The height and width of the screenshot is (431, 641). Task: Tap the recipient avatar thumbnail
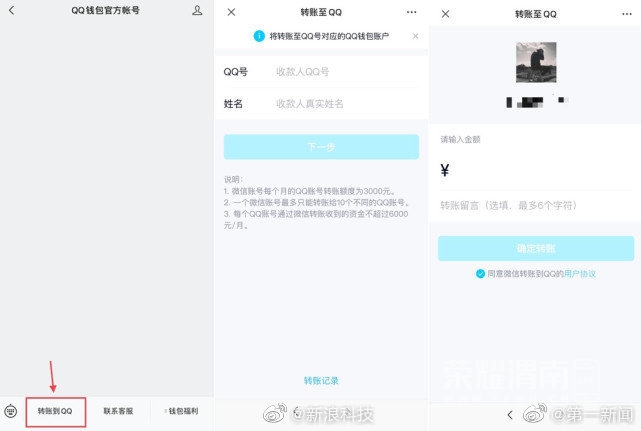(535, 62)
